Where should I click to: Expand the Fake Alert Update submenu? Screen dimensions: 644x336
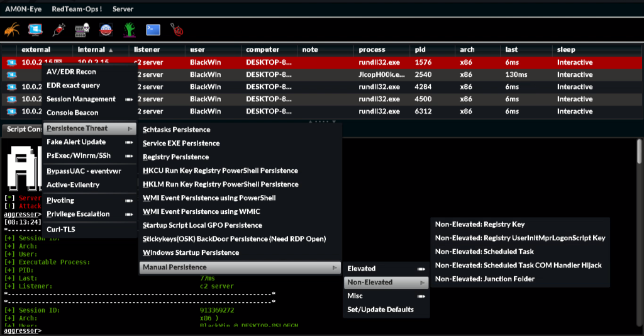(89, 142)
